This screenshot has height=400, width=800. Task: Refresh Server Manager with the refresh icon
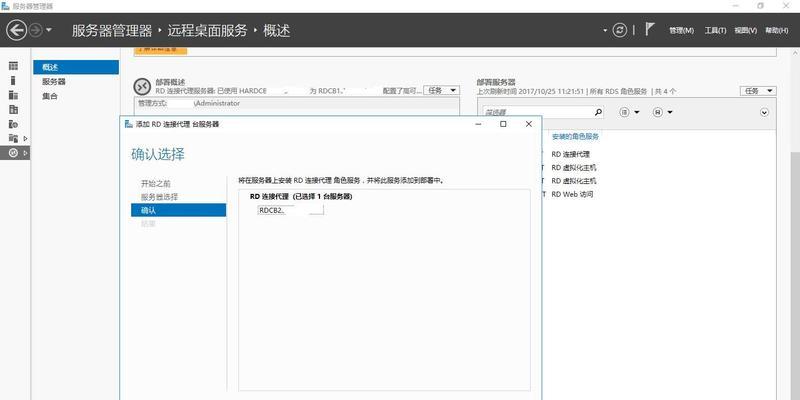619,30
